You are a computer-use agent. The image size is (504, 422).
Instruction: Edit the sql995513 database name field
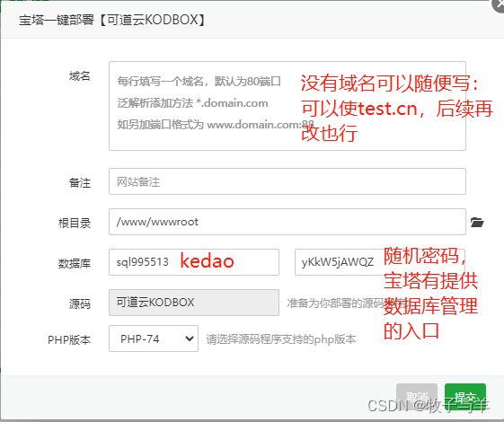(194, 262)
